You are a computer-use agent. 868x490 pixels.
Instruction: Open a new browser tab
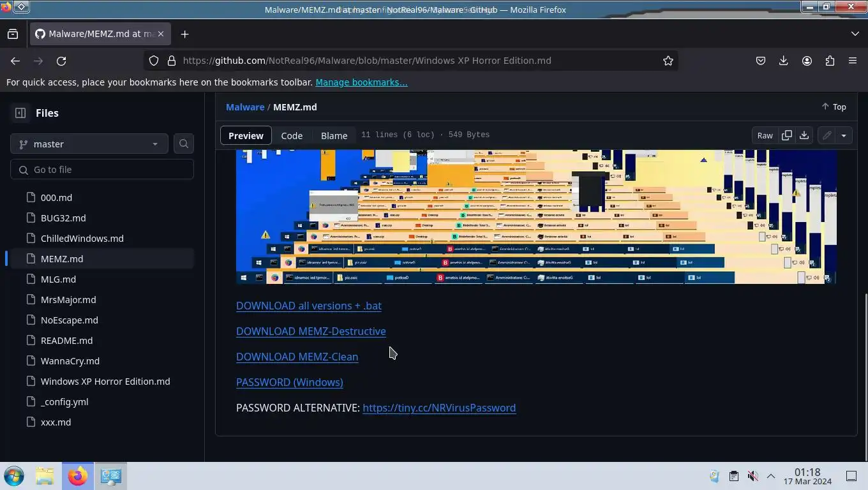pyautogui.click(x=184, y=34)
